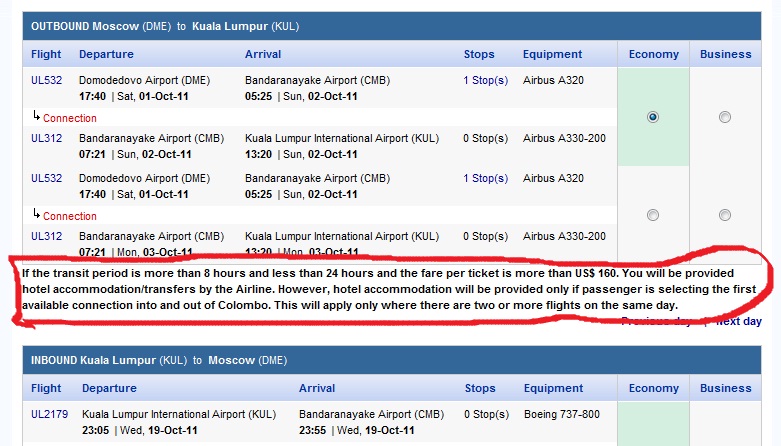
Task: Open the first UL532 flight link
Action: click(46, 80)
